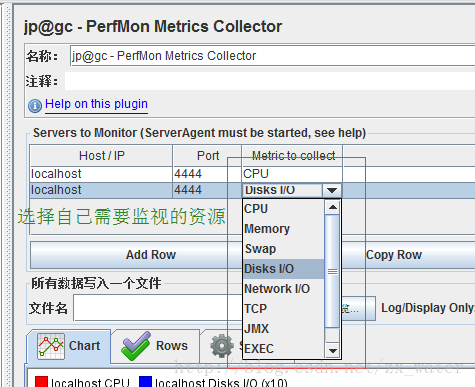This screenshot has height=387, width=475.
Task: Click the Host / IP column header
Action: point(101,156)
